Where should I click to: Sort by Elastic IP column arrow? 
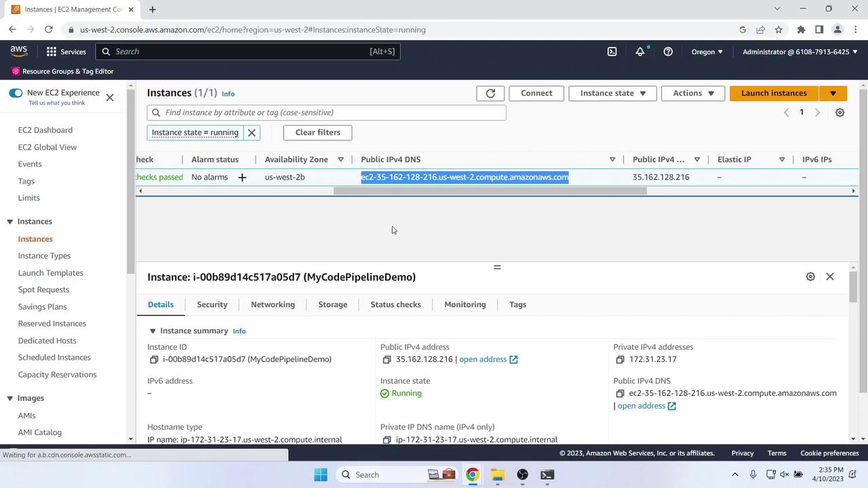click(x=782, y=160)
